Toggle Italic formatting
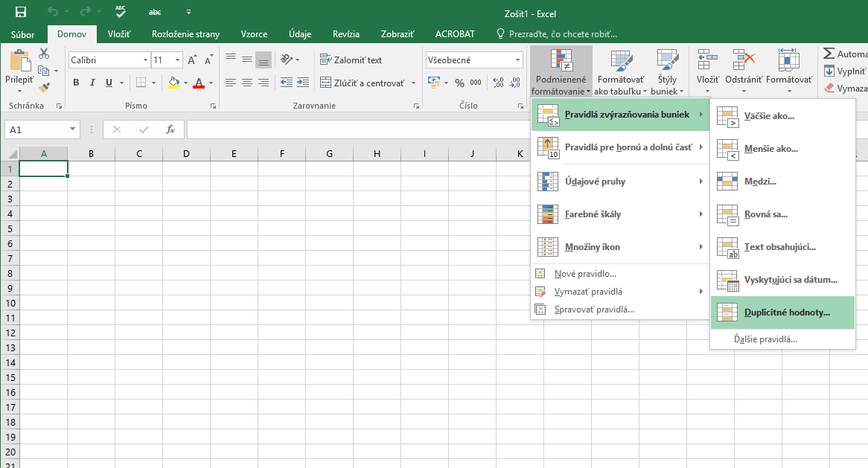The width and height of the screenshot is (868, 468). click(x=93, y=83)
